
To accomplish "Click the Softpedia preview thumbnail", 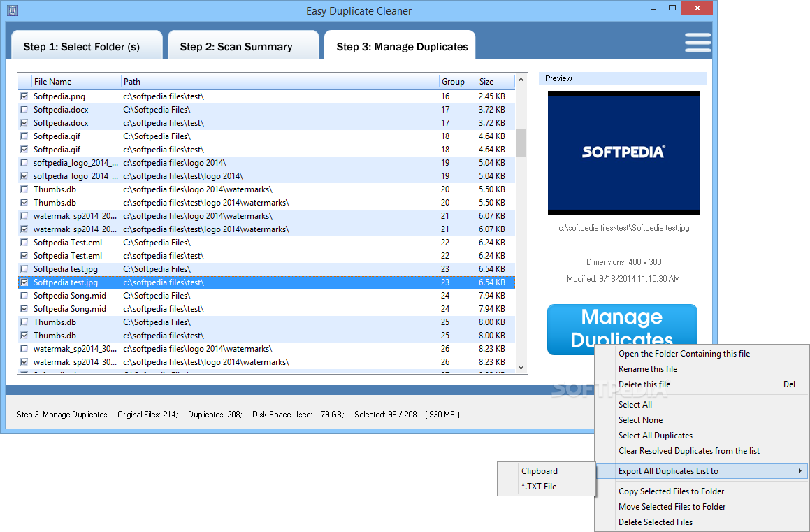I will point(623,153).
